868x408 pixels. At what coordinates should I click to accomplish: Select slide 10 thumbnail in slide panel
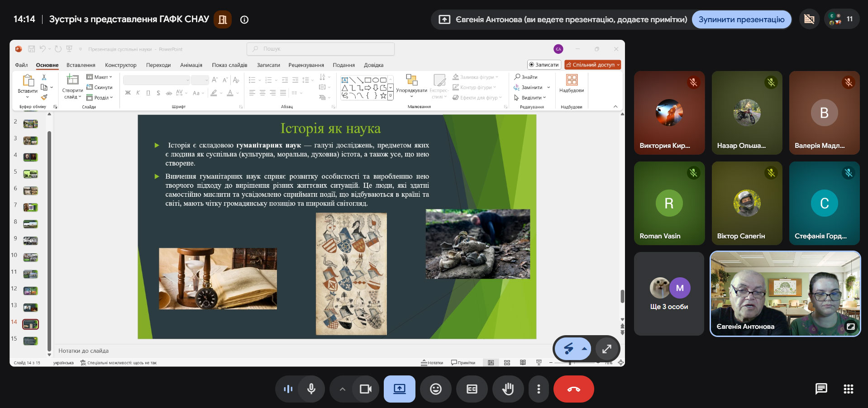(30, 258)
